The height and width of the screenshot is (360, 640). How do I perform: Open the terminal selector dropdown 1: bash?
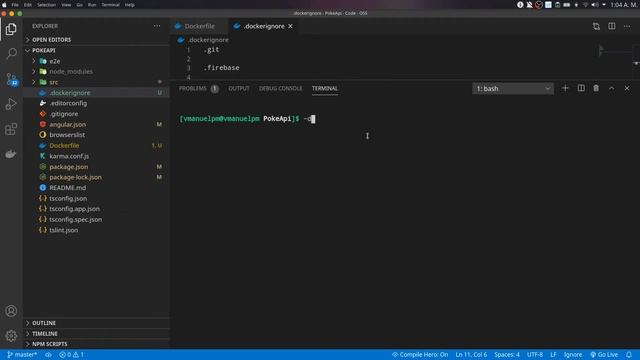pyautogui.click(x=513, y=89)
